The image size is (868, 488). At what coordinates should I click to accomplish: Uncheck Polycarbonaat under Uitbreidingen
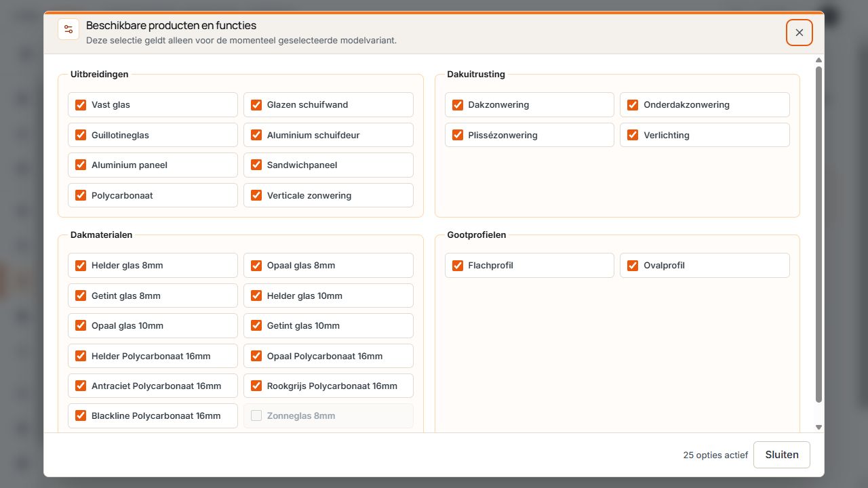pyautogui.click(x=81, y=195)
